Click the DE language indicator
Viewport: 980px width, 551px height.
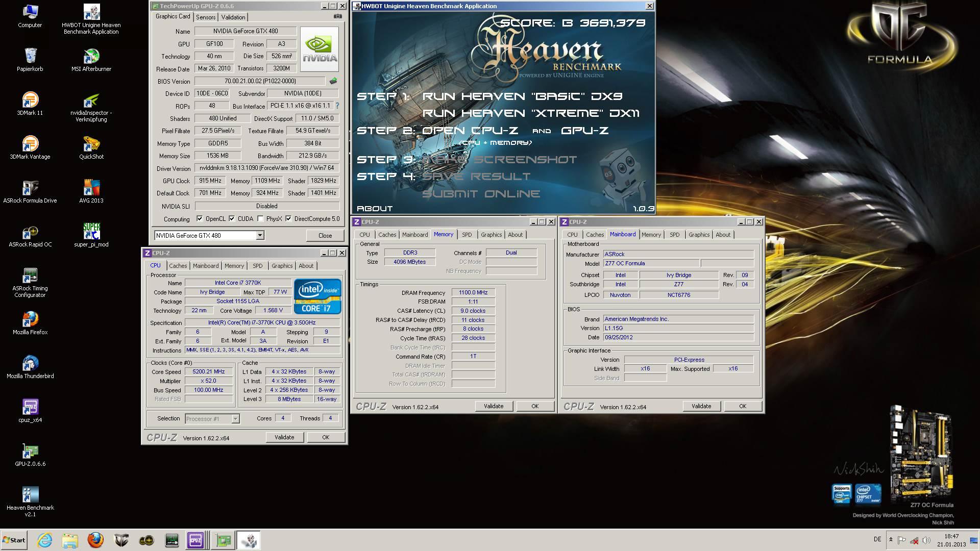pyautogui.click(x=877, y=539)
